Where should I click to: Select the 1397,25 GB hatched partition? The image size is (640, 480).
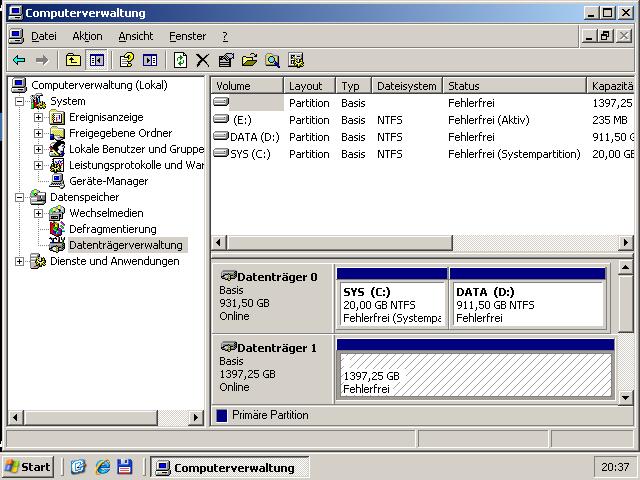(476, 369)
